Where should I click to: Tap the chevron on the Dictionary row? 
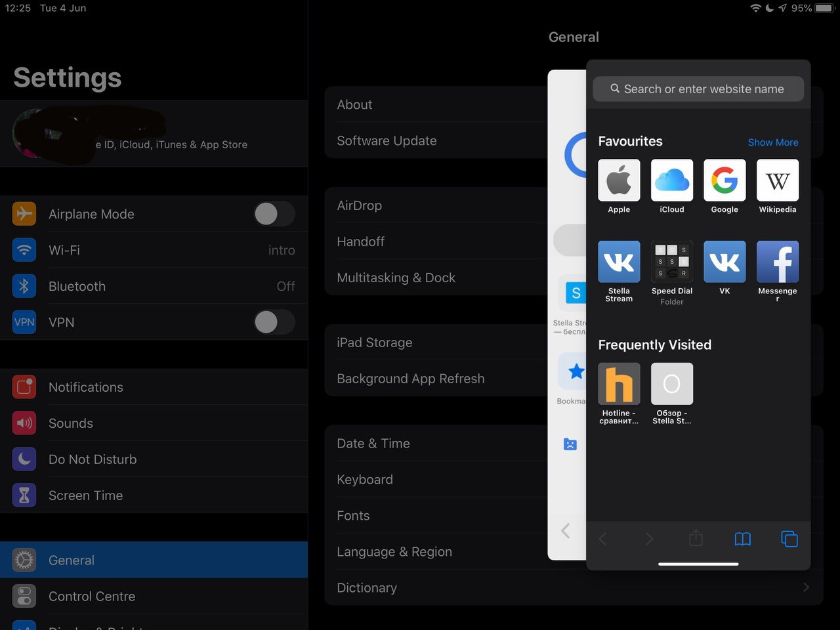[806, 587]
